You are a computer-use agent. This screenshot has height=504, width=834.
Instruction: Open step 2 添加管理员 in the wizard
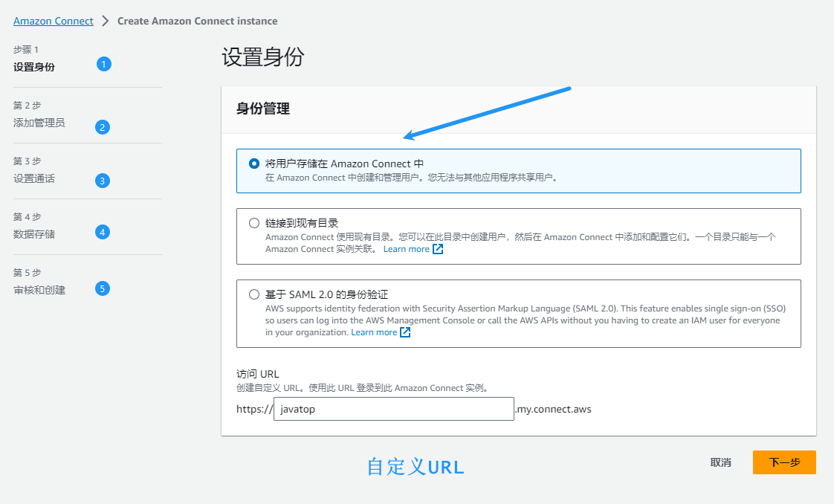[39, 123]
